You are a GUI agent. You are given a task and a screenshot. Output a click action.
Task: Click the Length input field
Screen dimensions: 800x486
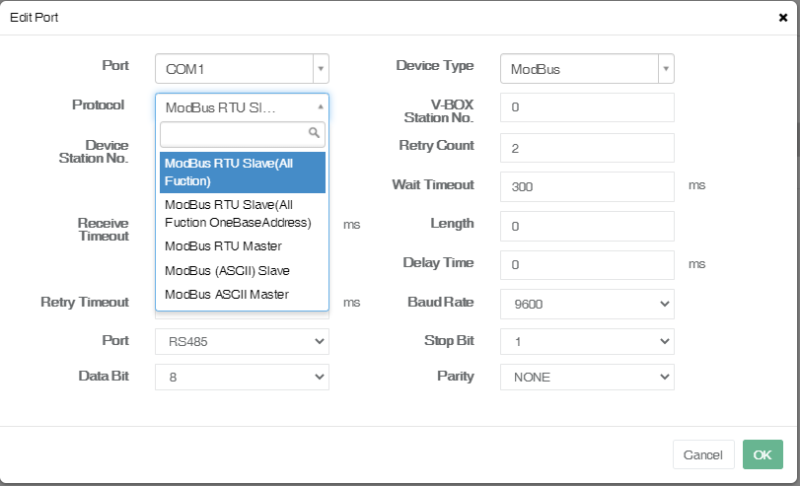coord(587,226)
